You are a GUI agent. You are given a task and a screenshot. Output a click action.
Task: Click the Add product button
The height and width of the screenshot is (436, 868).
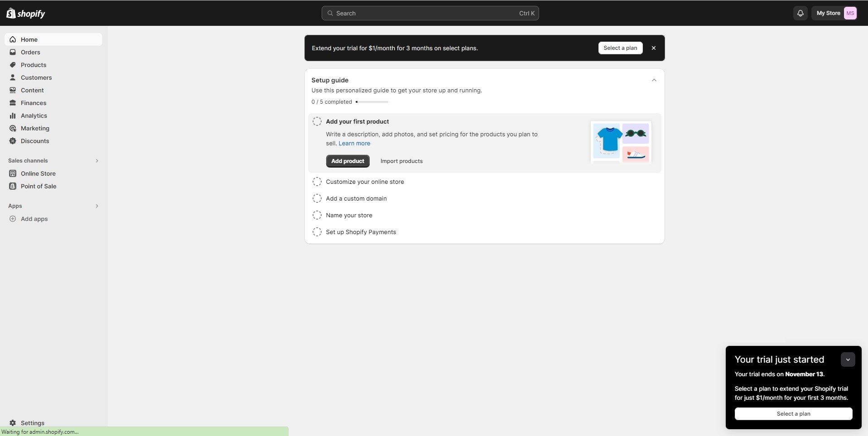[x=347, y=161]
